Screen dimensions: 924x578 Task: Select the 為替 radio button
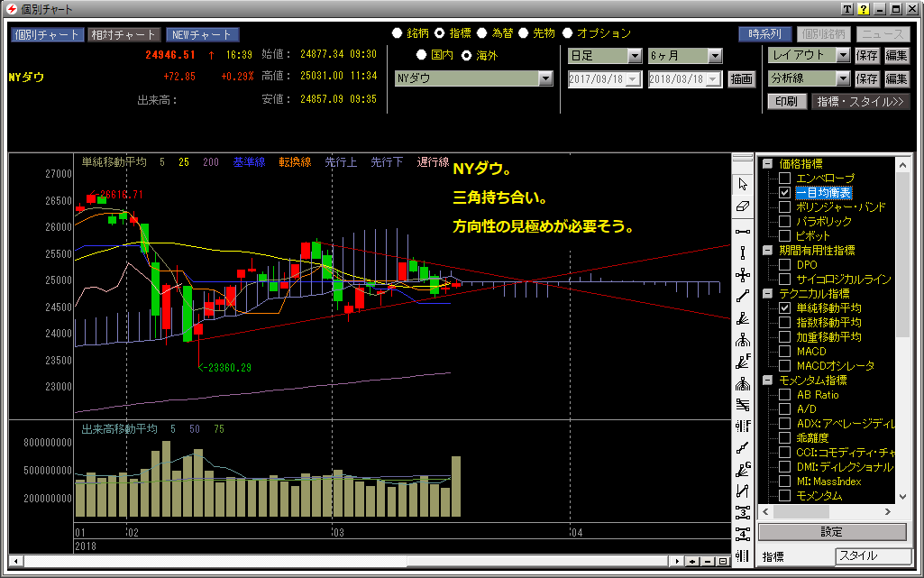point(482,33)
